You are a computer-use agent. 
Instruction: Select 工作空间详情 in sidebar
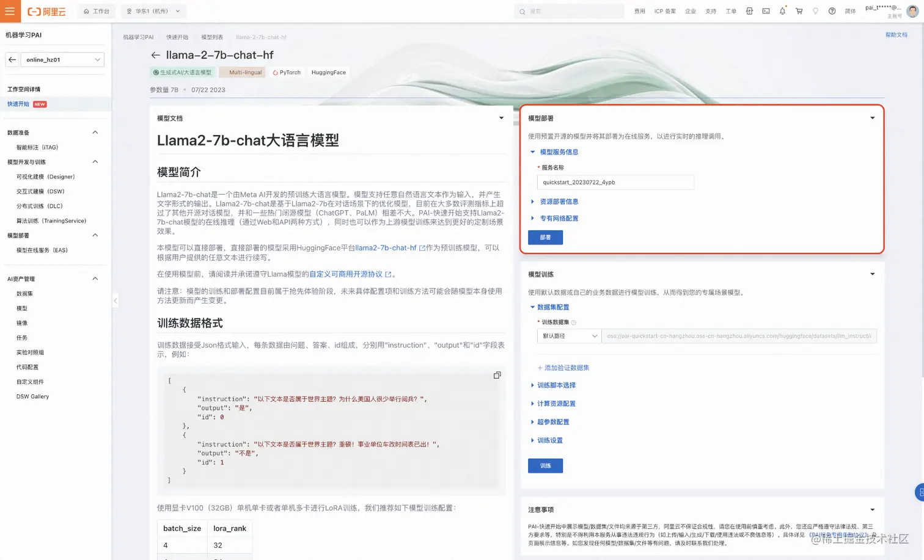[x=24, y=89]
